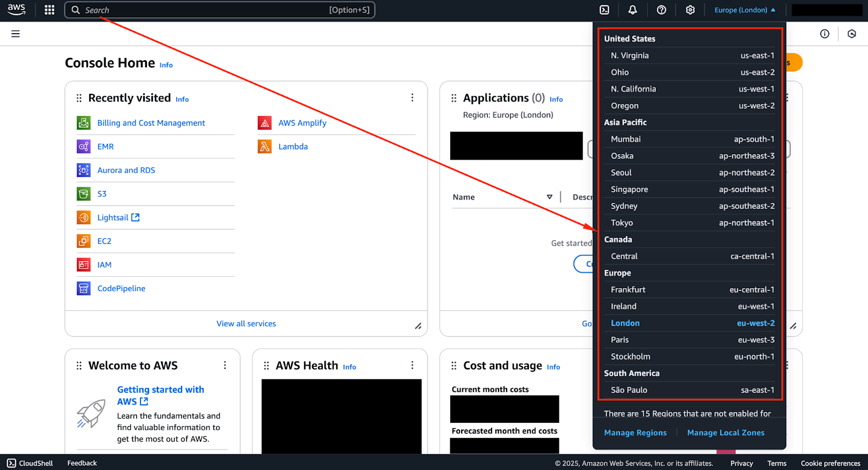
Task: Click the AWS Amplify service icon
Action: [x=265, y=123]
